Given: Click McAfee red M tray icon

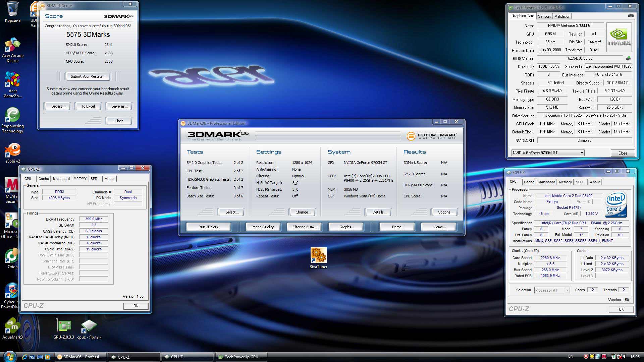Looking at the screenshot, I should 604,357.
